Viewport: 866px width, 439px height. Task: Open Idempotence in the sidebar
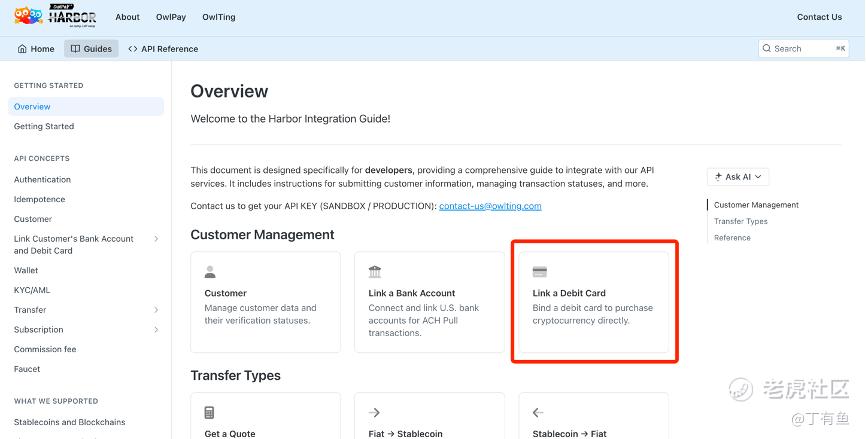39,199
